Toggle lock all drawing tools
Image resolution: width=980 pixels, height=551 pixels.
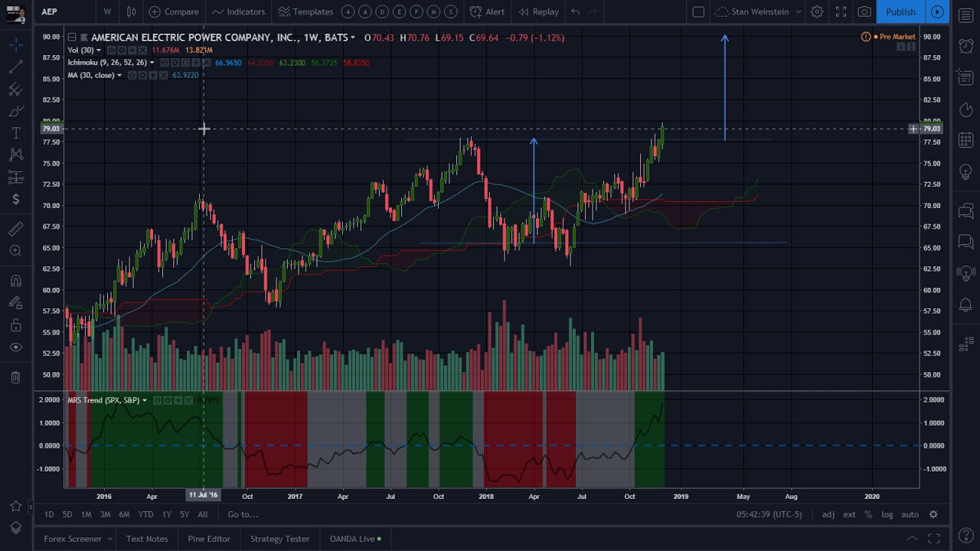tap(15, 325)
